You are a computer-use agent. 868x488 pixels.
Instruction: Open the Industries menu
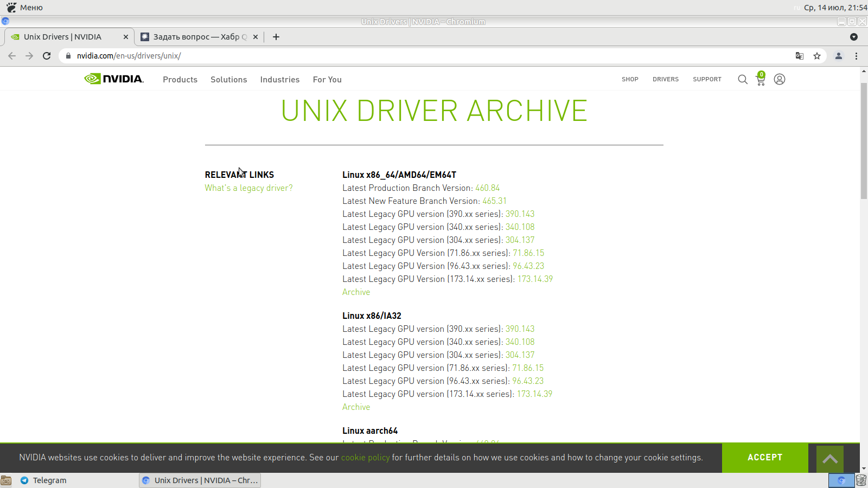(280, 80)
